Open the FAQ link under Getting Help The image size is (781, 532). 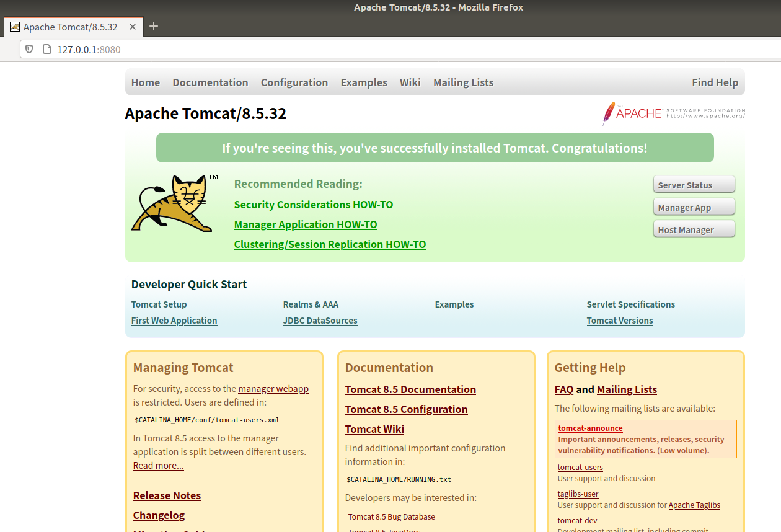[x=564, y=389]
